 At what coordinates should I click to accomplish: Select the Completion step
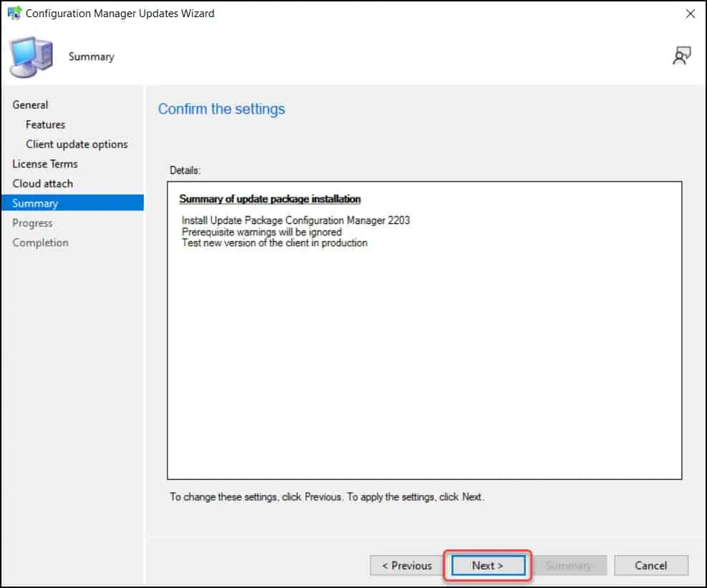tap(41, 242)
